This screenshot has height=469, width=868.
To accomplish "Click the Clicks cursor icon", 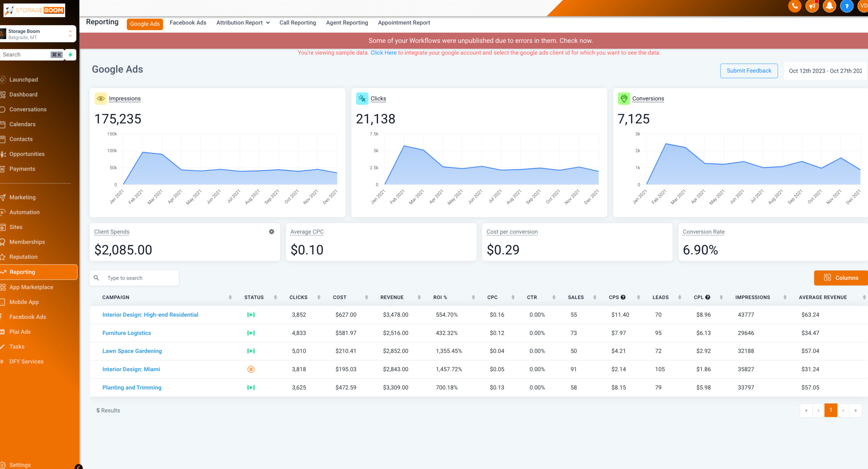I will point(362,99).
